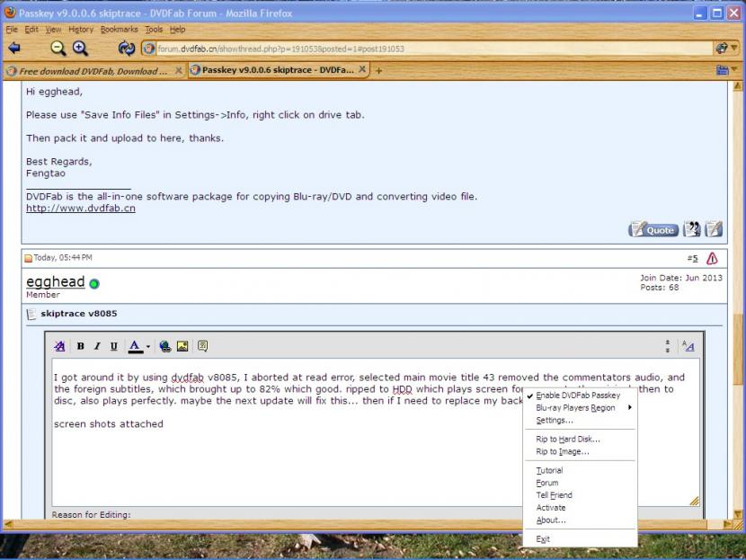Click the switch editor mode A/A icon
746x560 pixels.
pyautogui.click(x=688, y=346)
